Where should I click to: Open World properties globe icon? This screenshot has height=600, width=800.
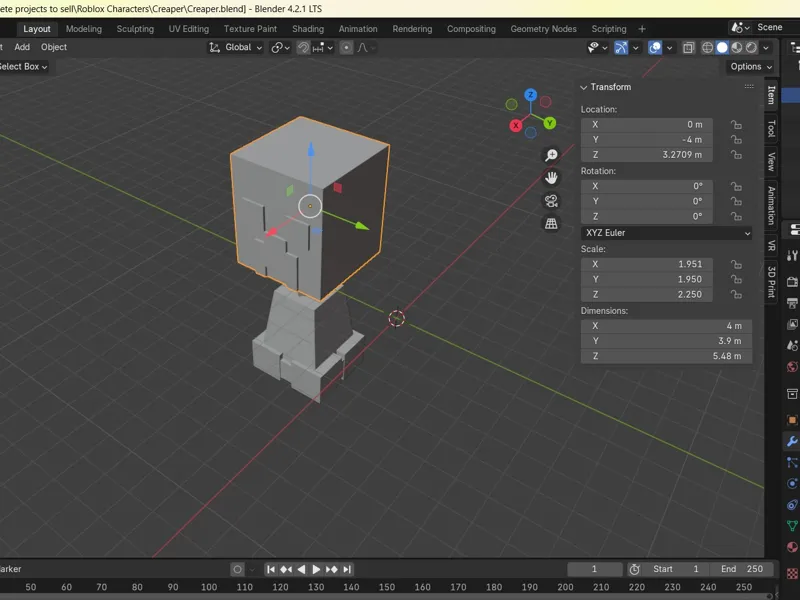click(792, 367)
